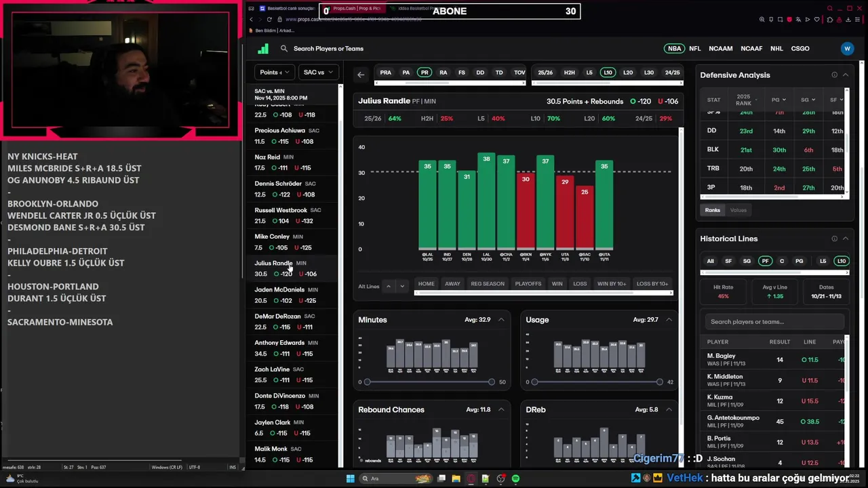This screenshot has width=868, height=488.
Task: Open the Windows Start button
Action: [x=350, y=479]
